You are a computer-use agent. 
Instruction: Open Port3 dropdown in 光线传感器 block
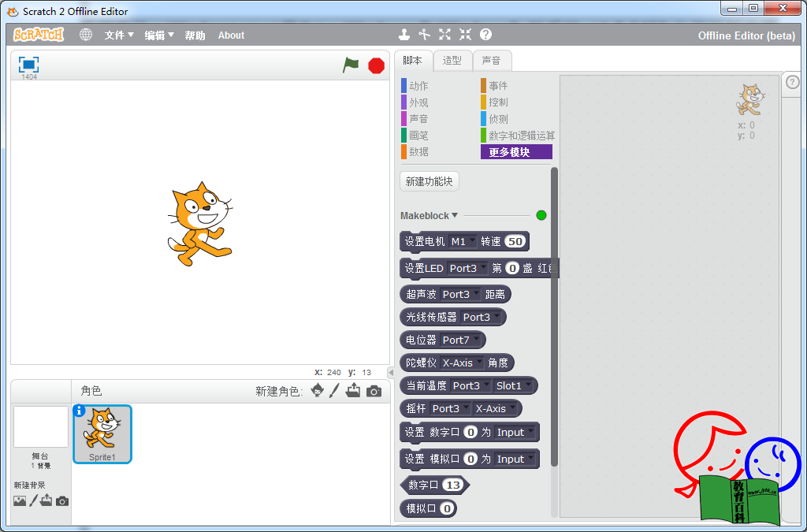coord(481,317)
